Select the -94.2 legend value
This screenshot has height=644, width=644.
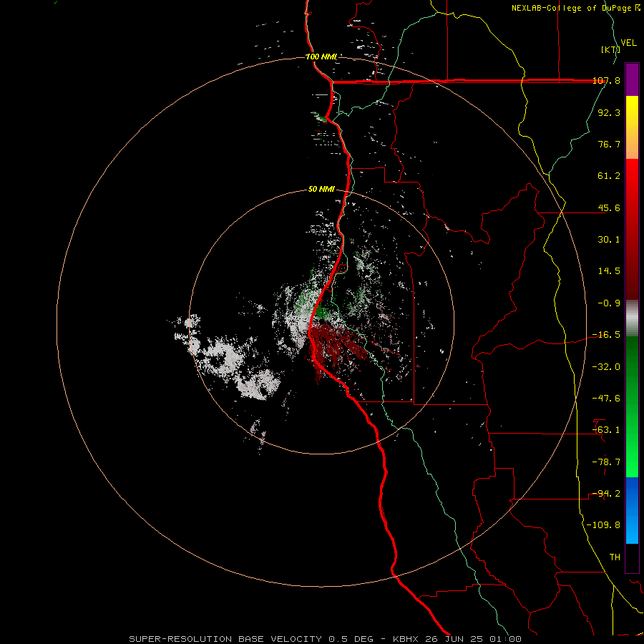point(607,494)
